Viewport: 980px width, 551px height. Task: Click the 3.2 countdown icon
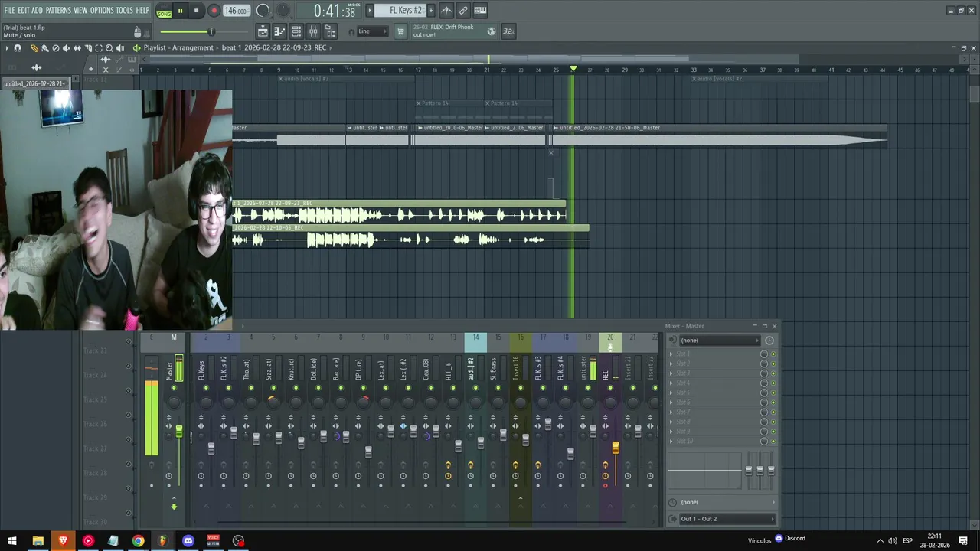pos(508,31)
